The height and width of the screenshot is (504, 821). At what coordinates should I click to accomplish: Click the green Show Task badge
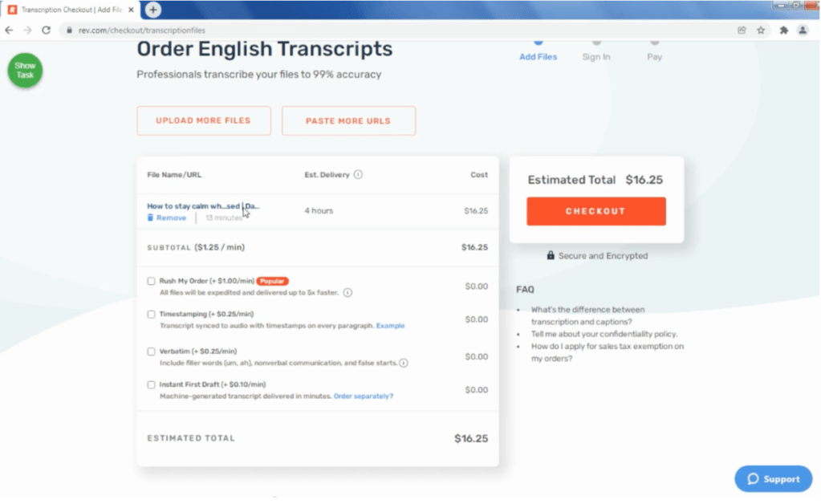24,71
